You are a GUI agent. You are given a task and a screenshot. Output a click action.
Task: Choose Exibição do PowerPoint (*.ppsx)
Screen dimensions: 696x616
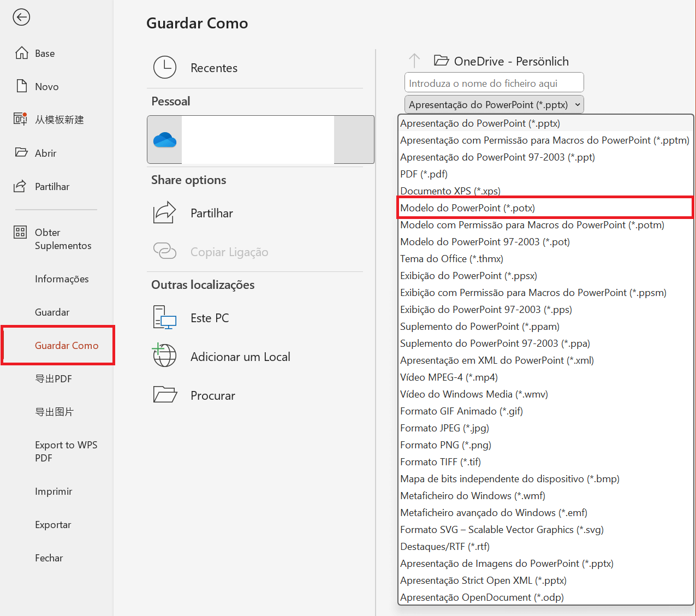click(546, 276)
